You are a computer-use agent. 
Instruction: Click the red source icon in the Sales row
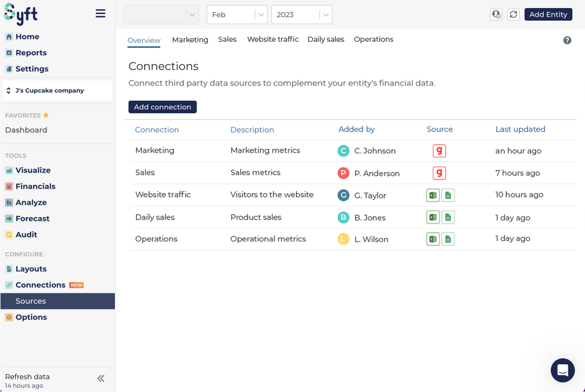tap(439, 173)
